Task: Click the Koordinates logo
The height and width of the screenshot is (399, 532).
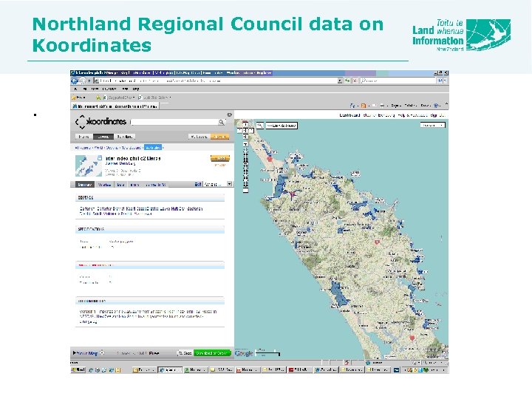Action: pos(100,121)
